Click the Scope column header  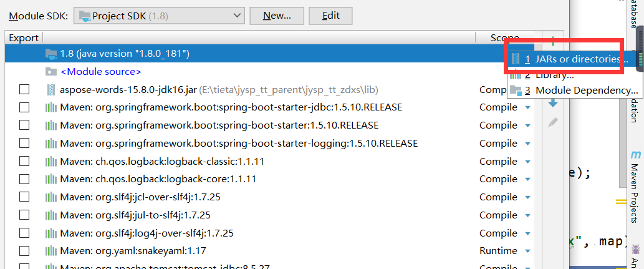(x=505, y=38)
